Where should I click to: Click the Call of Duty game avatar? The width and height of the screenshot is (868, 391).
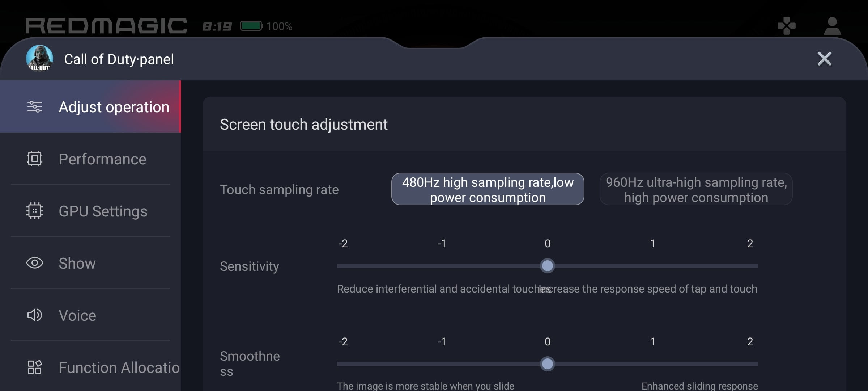tap(39, 59)
